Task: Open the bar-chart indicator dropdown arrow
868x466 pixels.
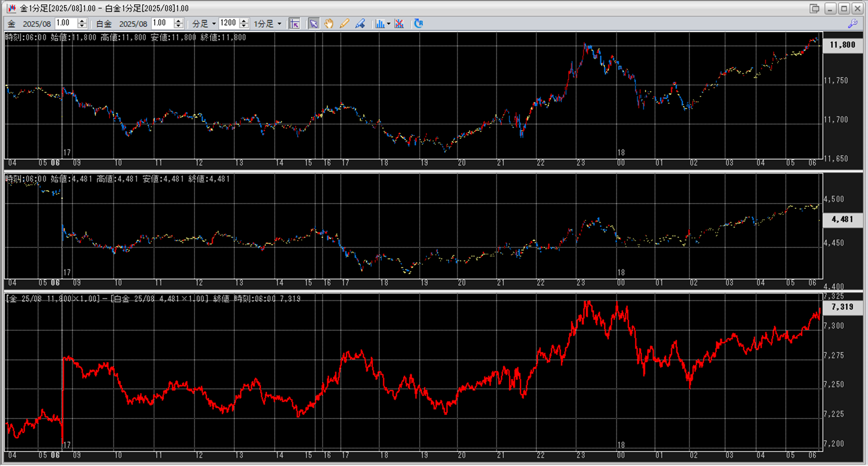Action: (388, 24)
